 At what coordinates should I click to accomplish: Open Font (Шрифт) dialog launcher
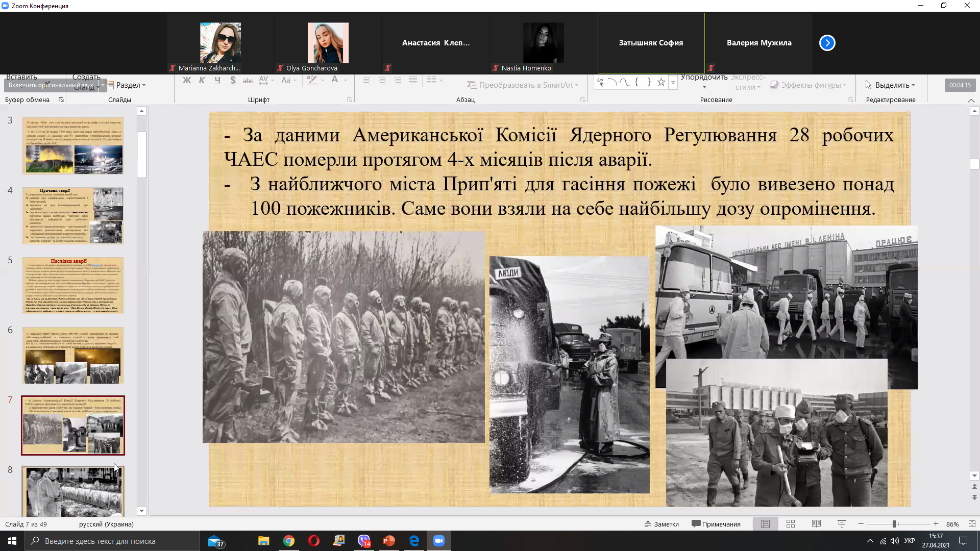(350, 100)
